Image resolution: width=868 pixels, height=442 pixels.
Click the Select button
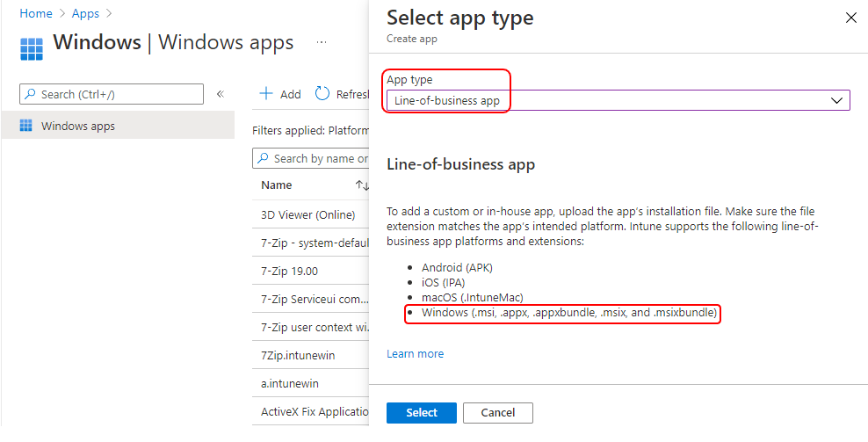click(x=422, y=413)
